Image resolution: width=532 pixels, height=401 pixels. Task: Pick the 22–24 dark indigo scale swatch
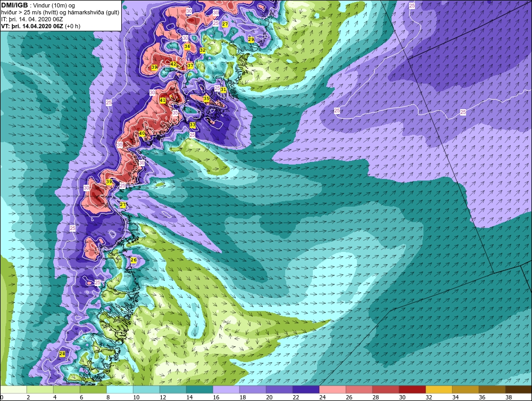(x=306, y=389)
